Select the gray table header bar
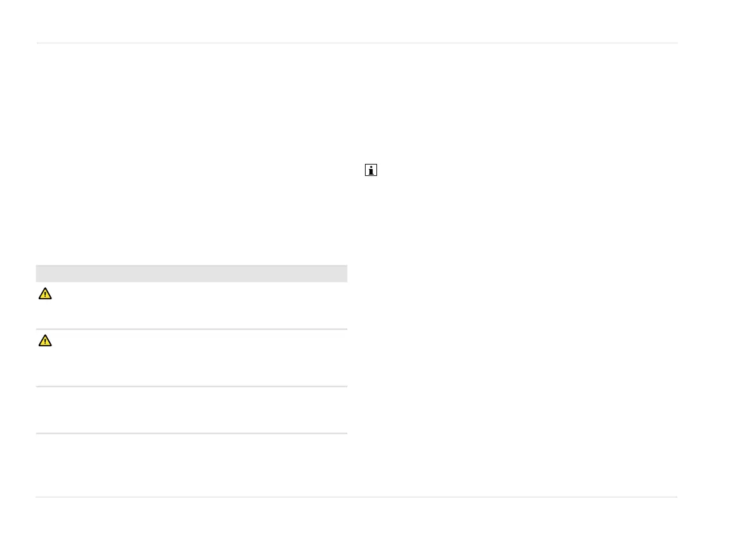Screen dimensions: 756x533 [192, 274]
